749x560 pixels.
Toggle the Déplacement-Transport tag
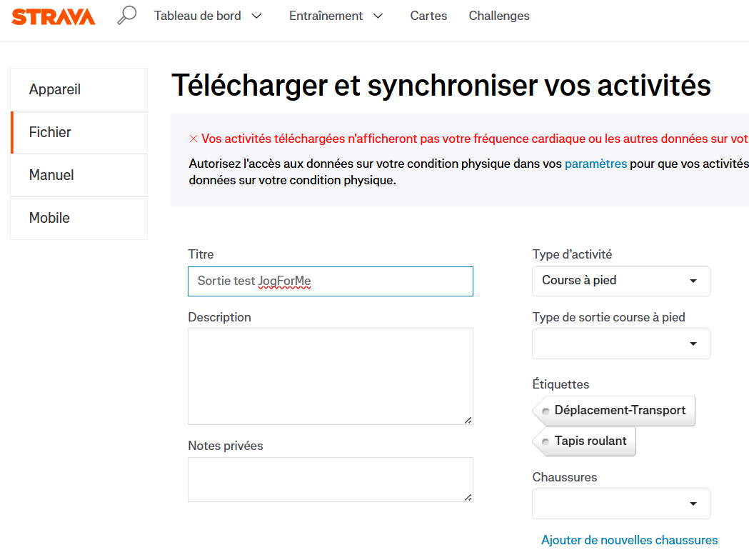coord(614,411)
